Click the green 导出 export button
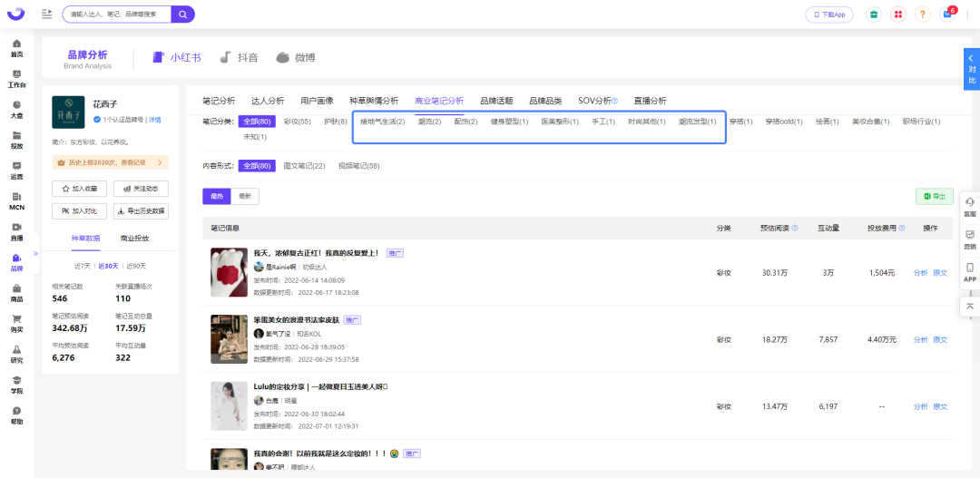This screenshot has height=478, width=980. pos(935,196)
